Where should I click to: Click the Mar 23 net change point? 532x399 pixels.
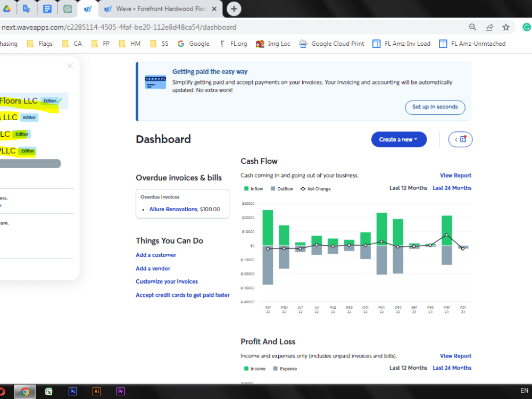(x=446, y=235)
